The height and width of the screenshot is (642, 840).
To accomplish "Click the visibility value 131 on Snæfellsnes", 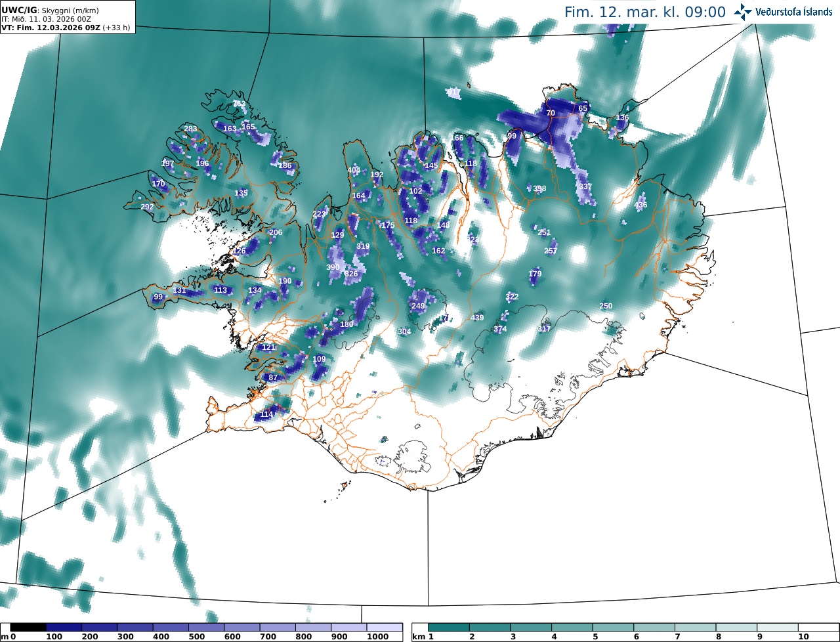I will click(x=179, y=290).
